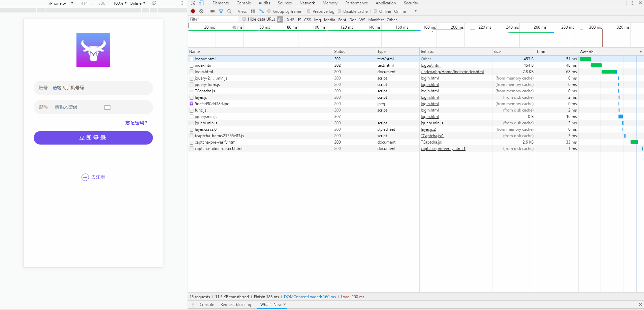The image size is (644, 310).
Task: Click the rotate device orientation icon
Action: tap(154, 3)
